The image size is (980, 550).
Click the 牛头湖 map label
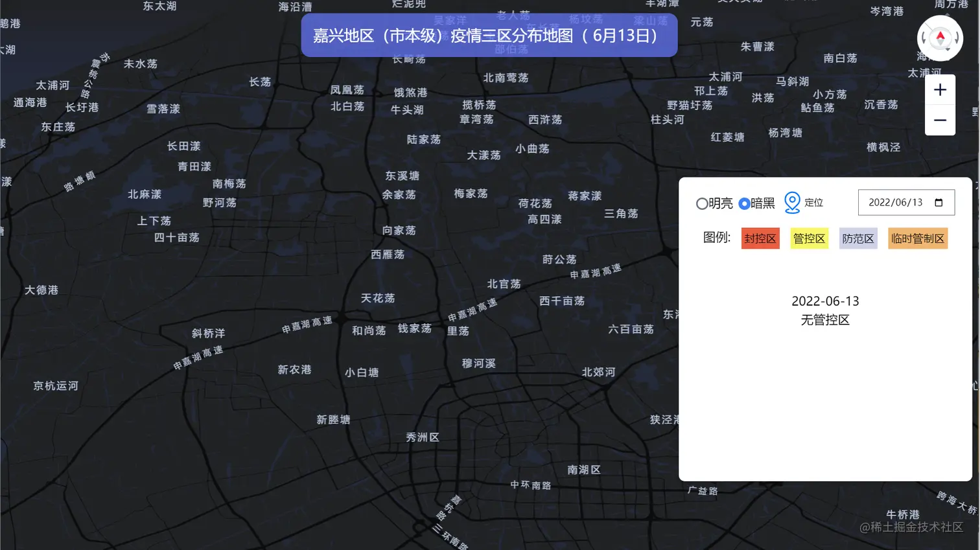[x=407, y=110]
